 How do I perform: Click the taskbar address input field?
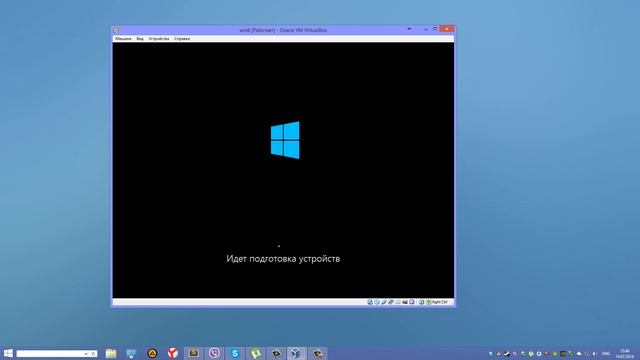(x=56, y=353)
